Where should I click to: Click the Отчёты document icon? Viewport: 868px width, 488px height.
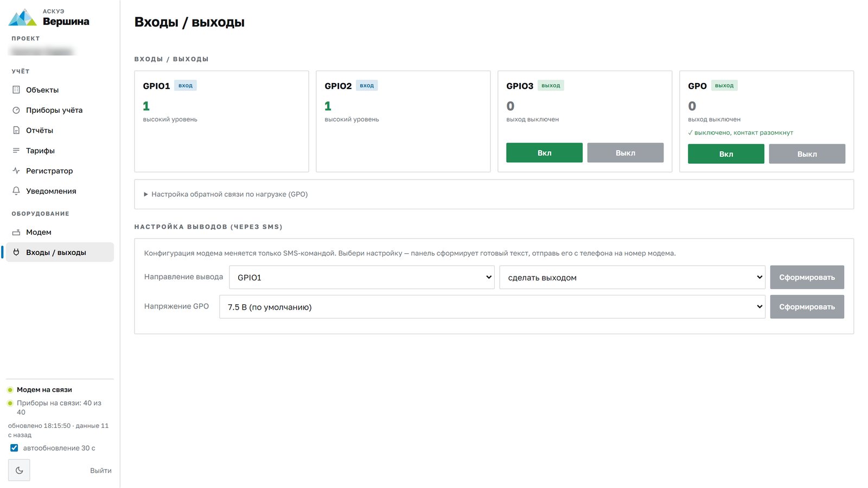16,130
